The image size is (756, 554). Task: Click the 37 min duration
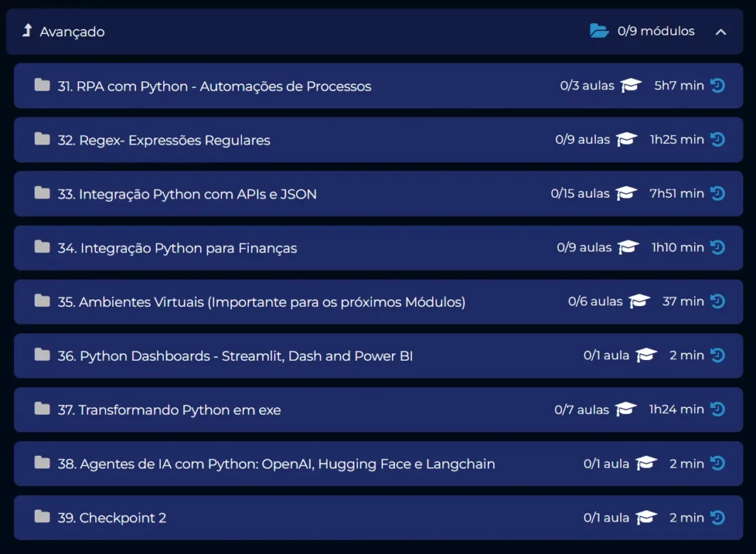point(683,301)
